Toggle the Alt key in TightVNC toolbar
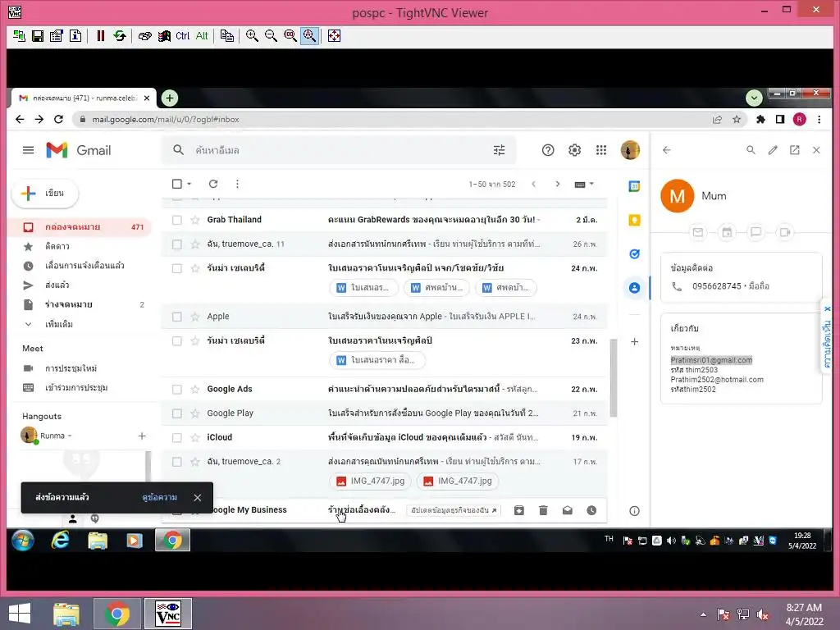Image resolution: width=840 pixels, height=630 pixels. 202,36
